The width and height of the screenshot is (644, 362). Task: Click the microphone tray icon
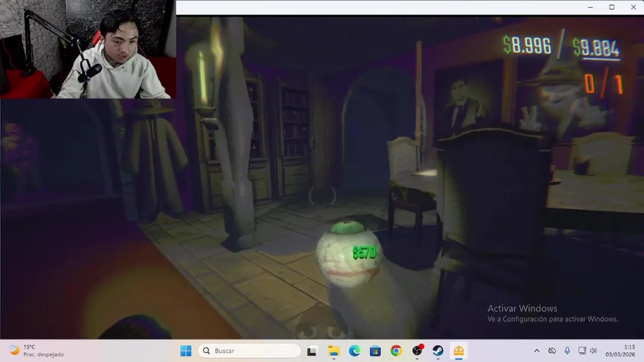pos(567,350)
